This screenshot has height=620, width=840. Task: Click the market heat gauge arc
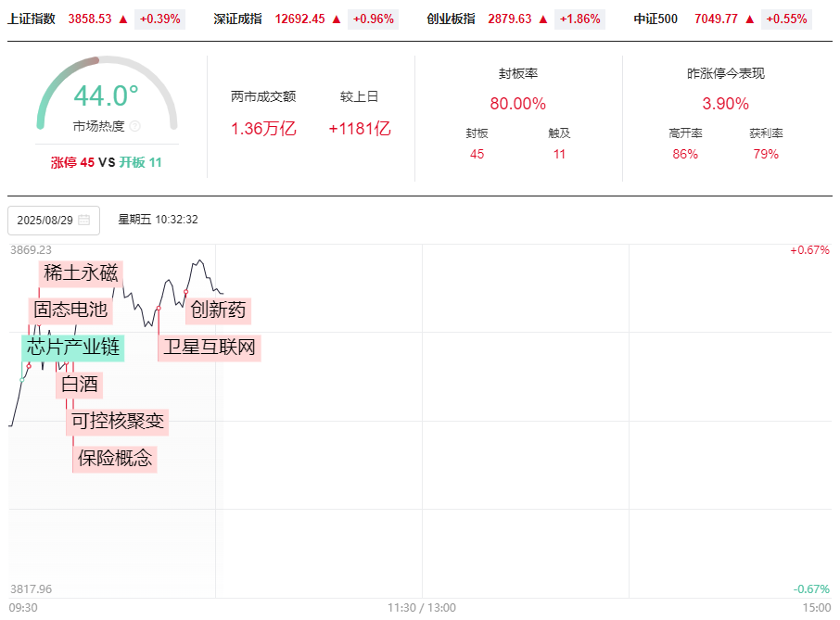pyautogui.click(x=106, y=73)
